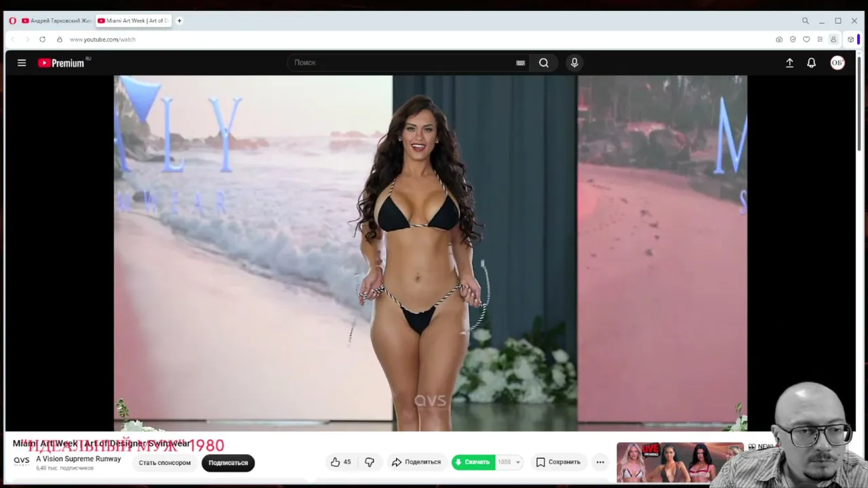Open A Vision Supreme Runway channel name

tap(79, 459)
